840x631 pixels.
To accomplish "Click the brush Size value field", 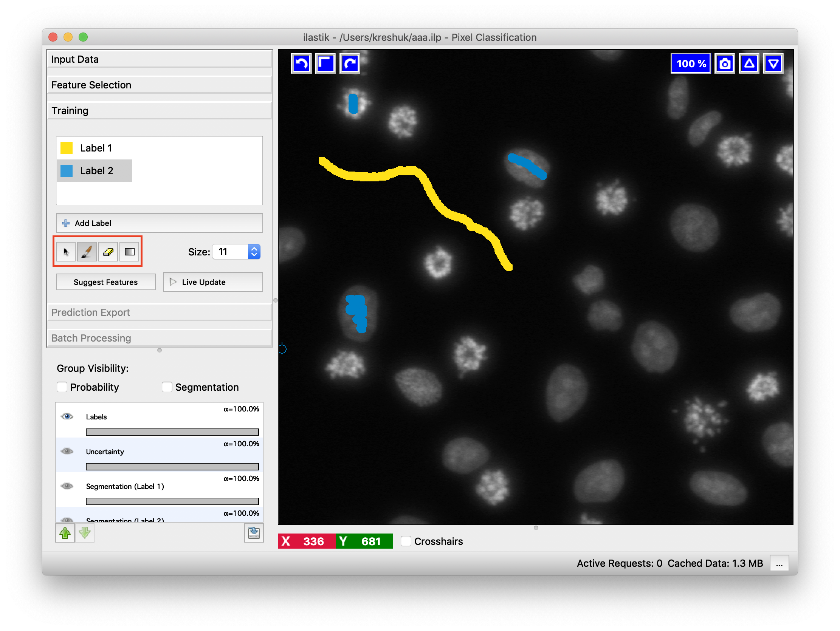I will [231, 252].
